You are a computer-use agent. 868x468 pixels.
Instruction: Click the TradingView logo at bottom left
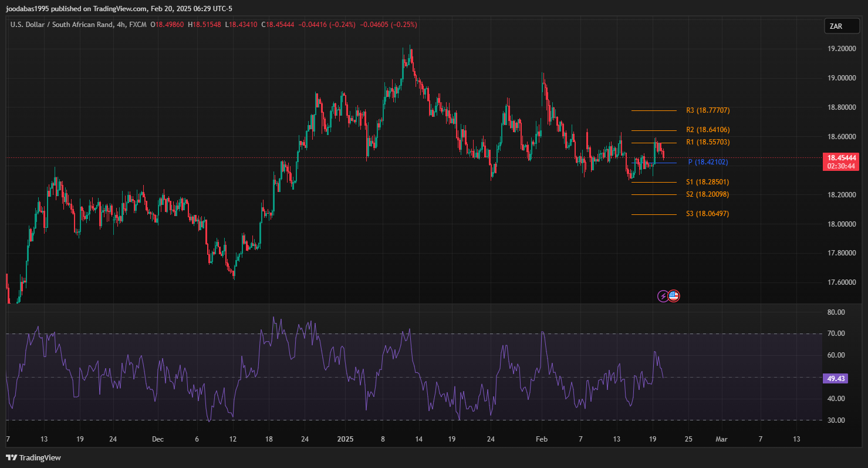click(33, 457)
